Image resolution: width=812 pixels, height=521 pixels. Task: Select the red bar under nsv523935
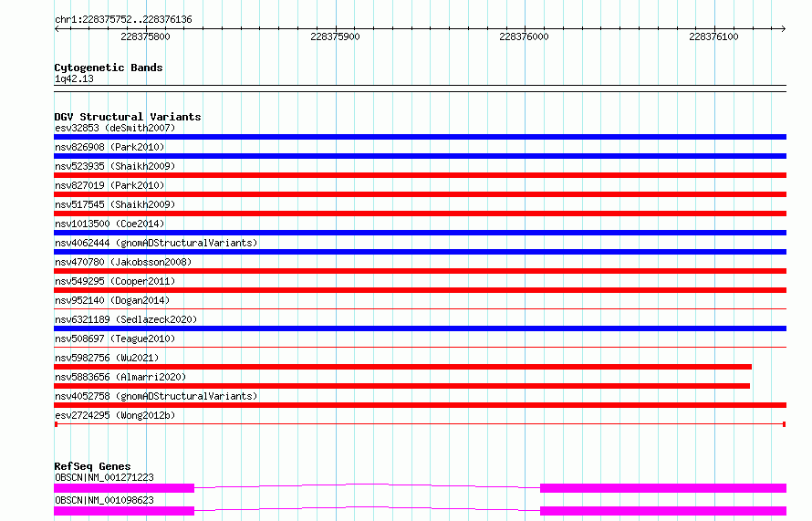(420, 175)
